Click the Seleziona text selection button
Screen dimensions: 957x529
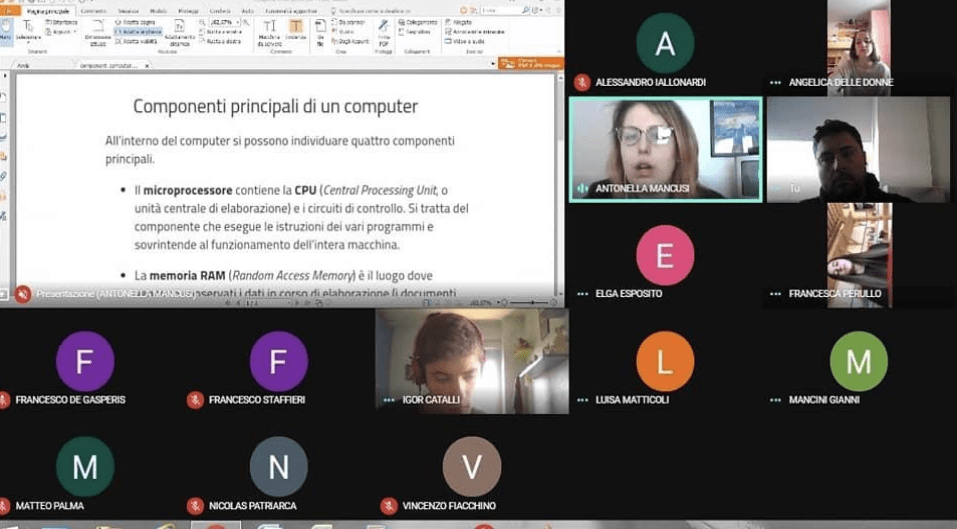click(x=27, y=32)
